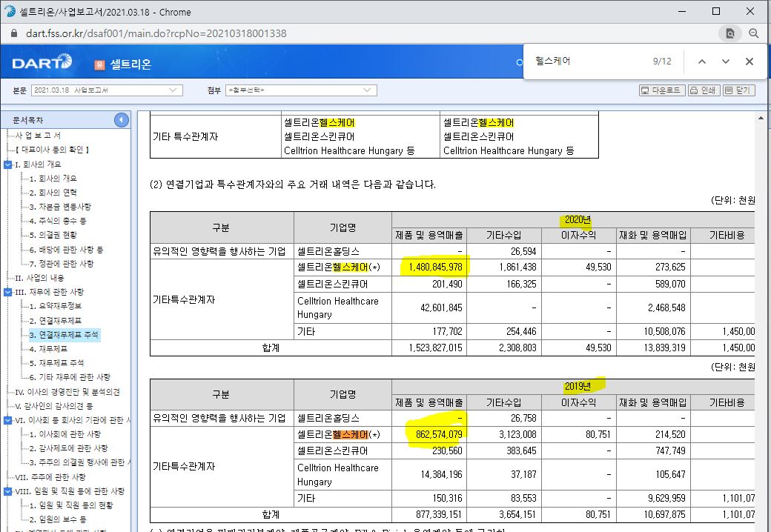Image resolution: width=771 pixels, height=532 pixels.
Task: Select 2. 임원의 보수 등 item
Action: (58, 519)
